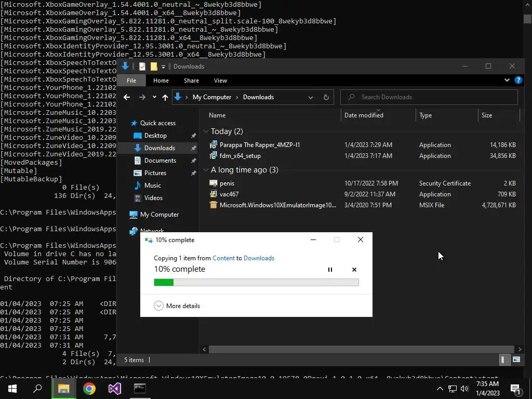532x399 pixels.
Task: Open the Content source folder link
Action: click(223, 258)
